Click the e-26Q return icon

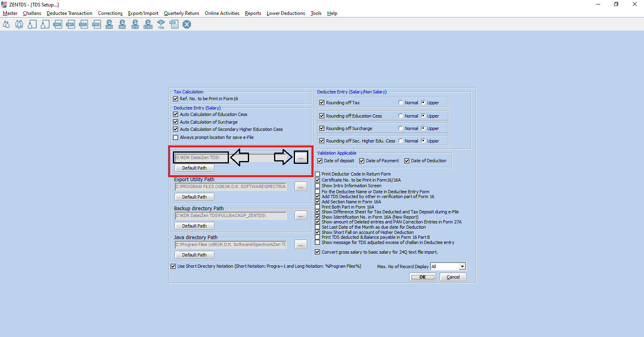tap(122, 25)
